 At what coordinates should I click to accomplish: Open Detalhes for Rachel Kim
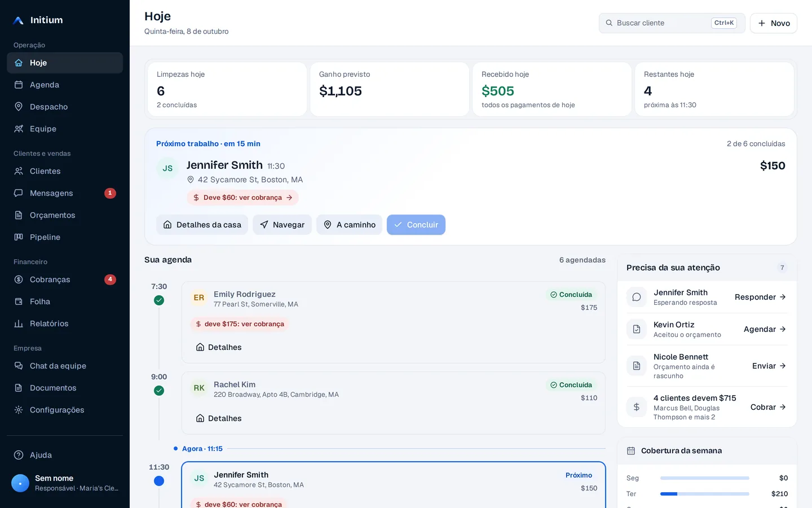pos(219,418)
